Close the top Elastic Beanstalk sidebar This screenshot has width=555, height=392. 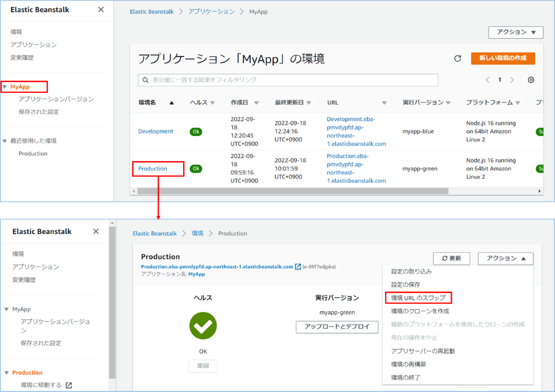point(100,9)
